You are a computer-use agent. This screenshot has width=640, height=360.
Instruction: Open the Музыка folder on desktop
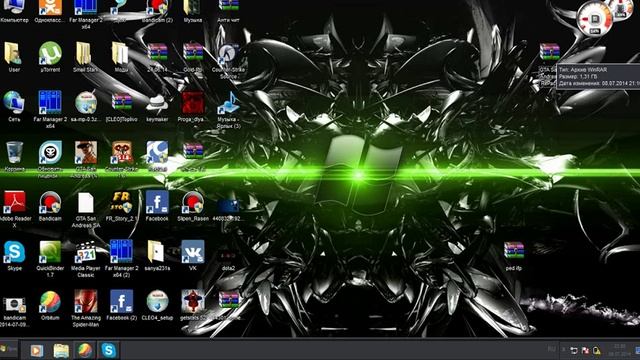(193, 7)
